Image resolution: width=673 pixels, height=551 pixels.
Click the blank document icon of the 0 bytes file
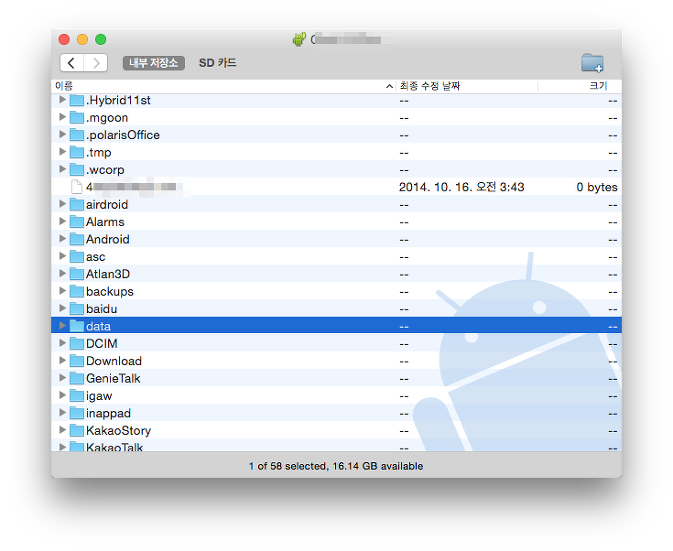[77, 187]
